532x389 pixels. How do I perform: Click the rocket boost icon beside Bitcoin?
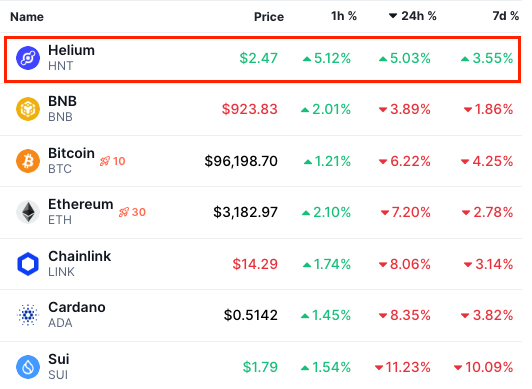pos(105,161)
